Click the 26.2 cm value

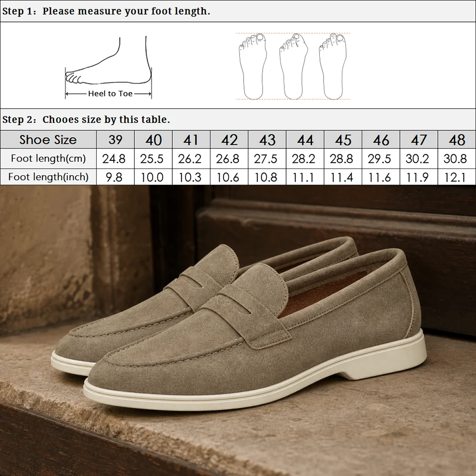(190, 159)
